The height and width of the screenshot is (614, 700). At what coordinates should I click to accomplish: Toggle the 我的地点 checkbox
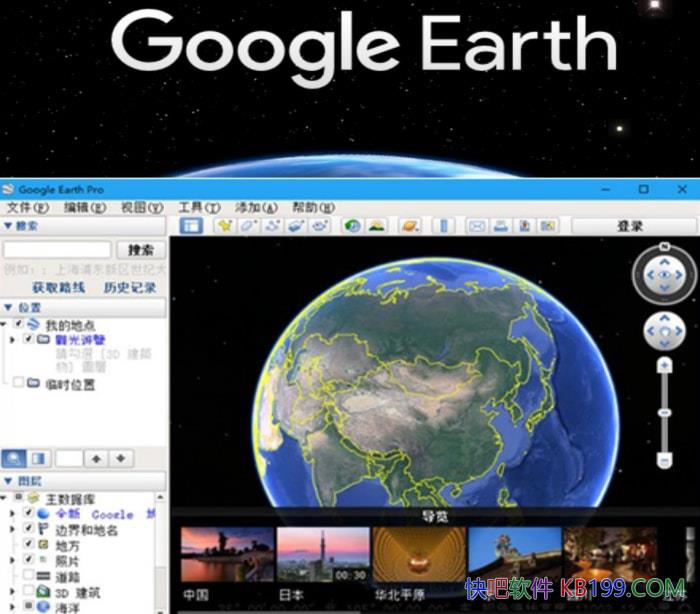[18, 323]
